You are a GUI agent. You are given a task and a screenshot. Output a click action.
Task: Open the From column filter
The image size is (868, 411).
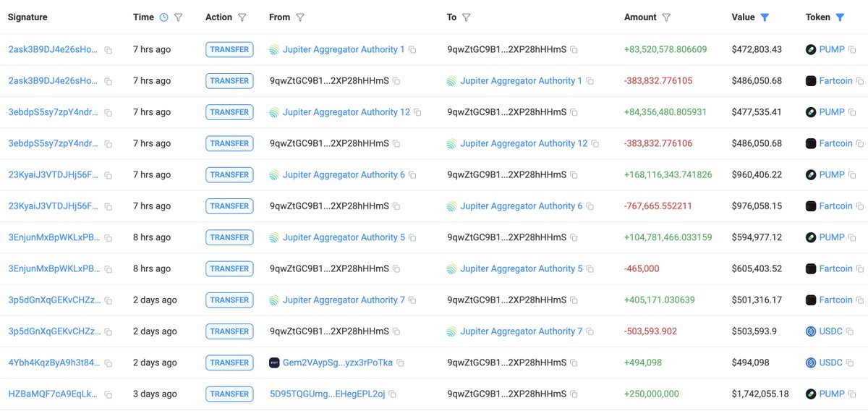300,17
